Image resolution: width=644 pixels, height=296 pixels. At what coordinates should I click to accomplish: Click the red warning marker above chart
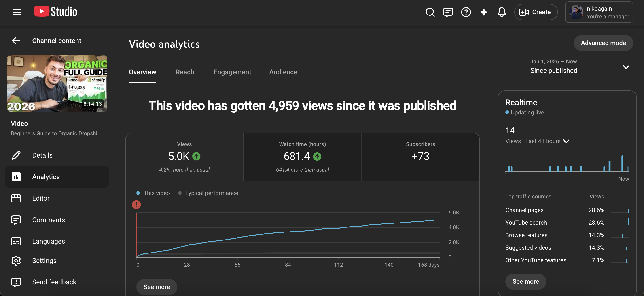(x=136, y=205)
